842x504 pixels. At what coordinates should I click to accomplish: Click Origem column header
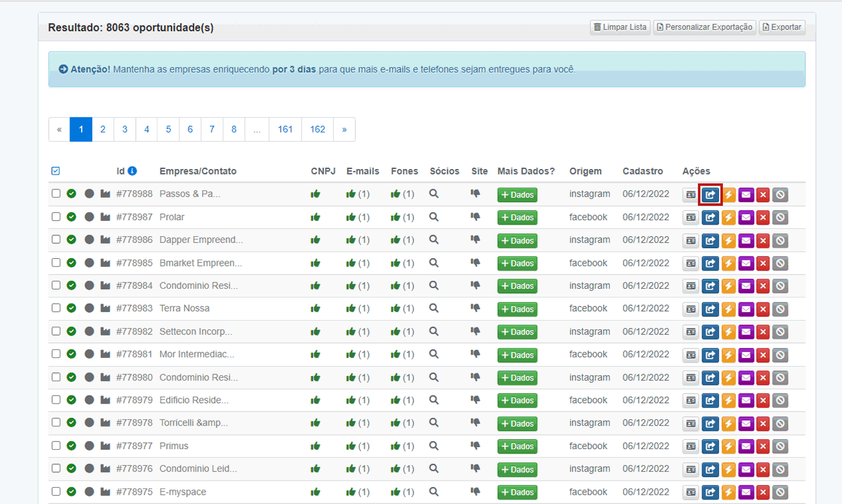pyautogui.click(x=586, y=171)
